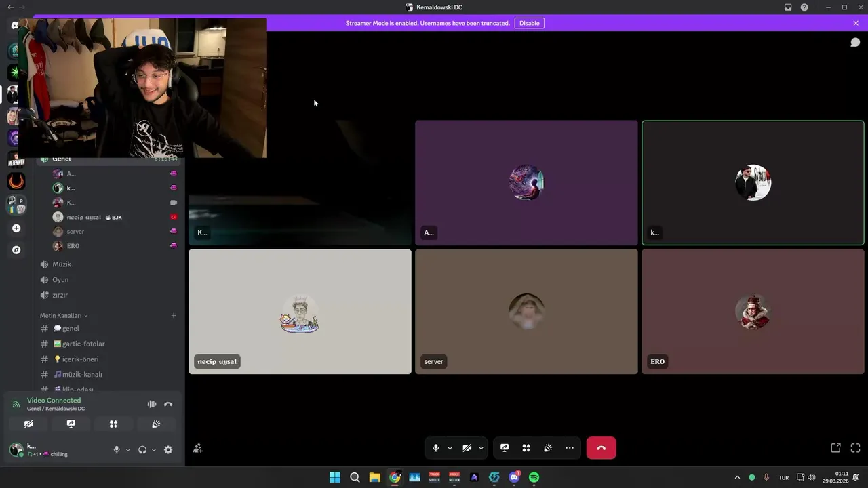
Task: Open Discover servers compass icon
Action: point(16,250)
